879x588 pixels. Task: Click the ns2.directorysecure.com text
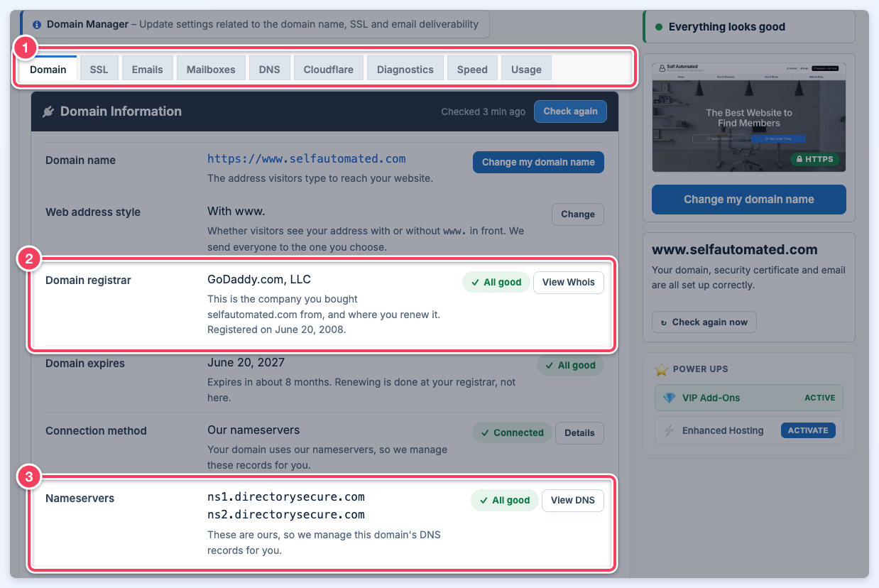click(286, 515)
